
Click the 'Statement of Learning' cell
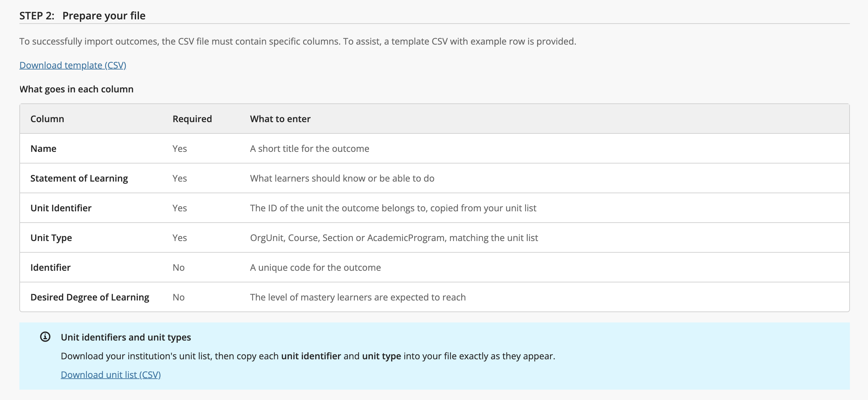79,178
